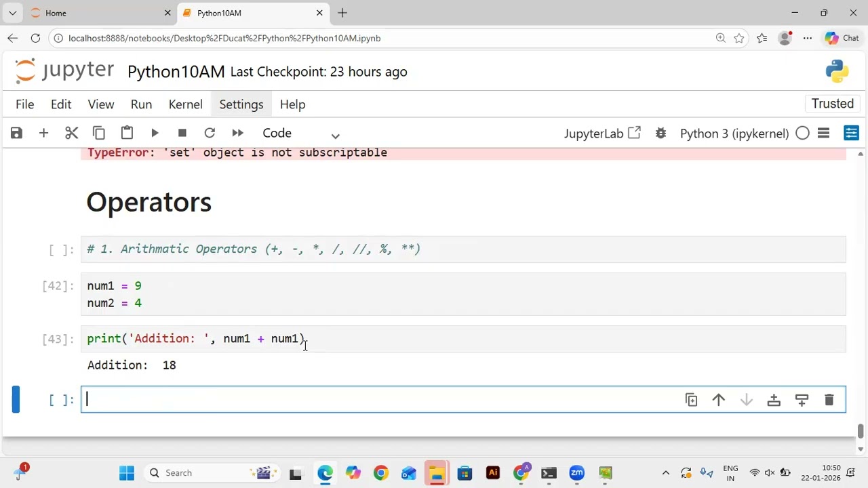The image size is (868, 488).
Task: Reload the notebook page
Action: [36, 38]
